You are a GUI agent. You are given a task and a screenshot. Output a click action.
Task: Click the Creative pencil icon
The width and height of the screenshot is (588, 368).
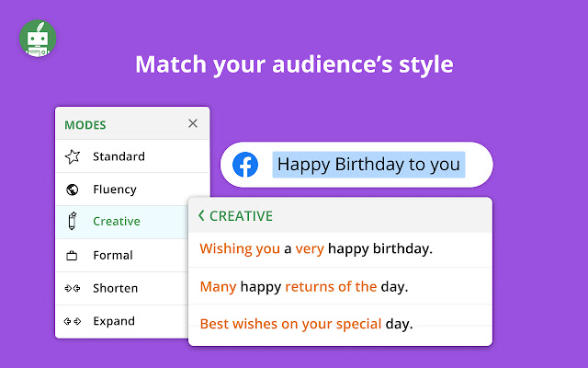[x=73, y=222]
